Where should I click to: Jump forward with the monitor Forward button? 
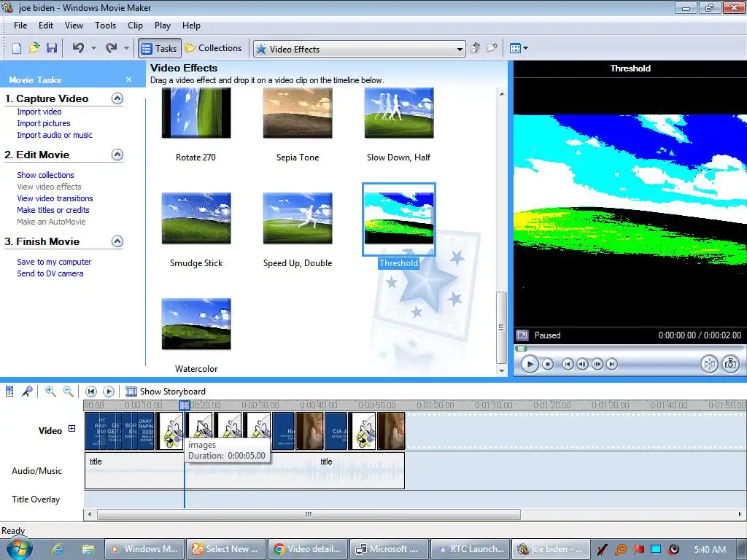coord(612,365)
